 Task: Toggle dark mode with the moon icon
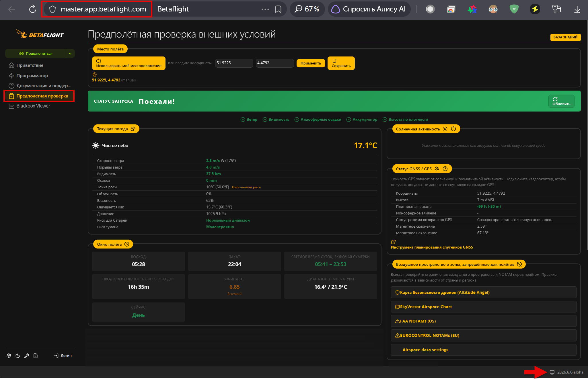coord(18,356)
